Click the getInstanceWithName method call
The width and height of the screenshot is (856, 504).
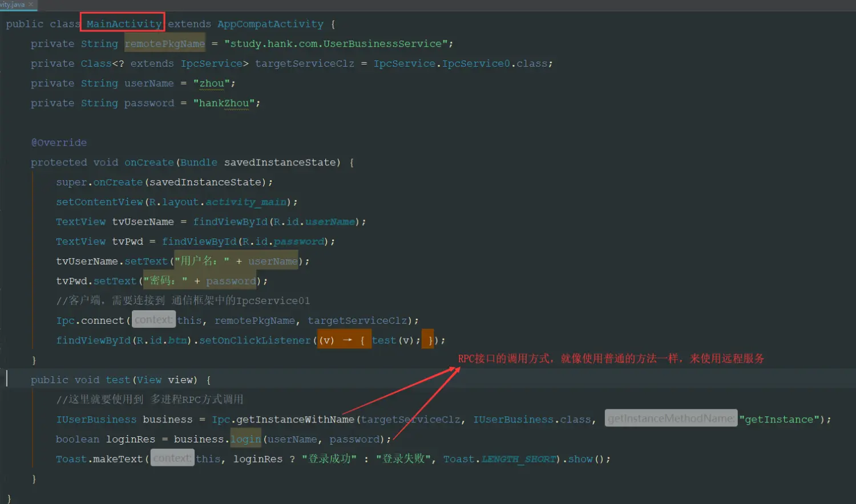295,420
